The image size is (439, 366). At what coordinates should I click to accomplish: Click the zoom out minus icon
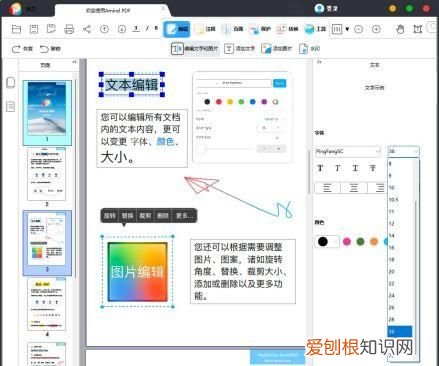pyautogui.click(x=359, y=29)
